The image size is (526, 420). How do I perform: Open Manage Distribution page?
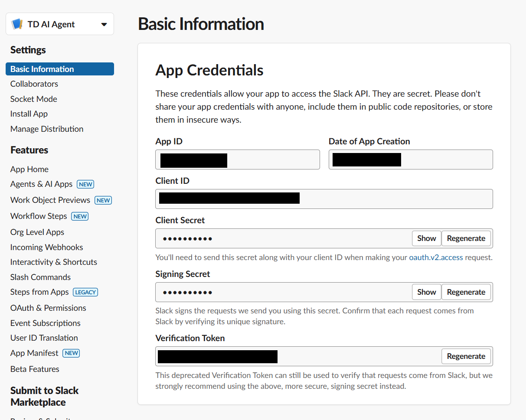[x=47, y=129]
